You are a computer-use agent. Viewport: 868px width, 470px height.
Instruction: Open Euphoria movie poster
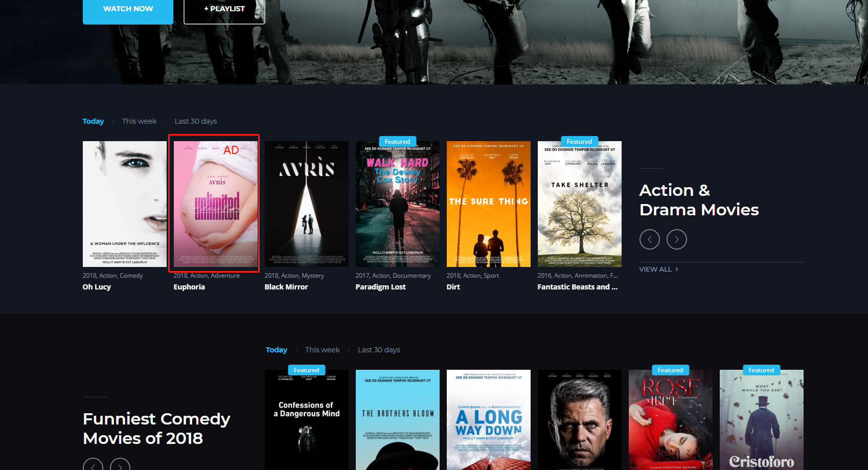(x=216, y=204)
